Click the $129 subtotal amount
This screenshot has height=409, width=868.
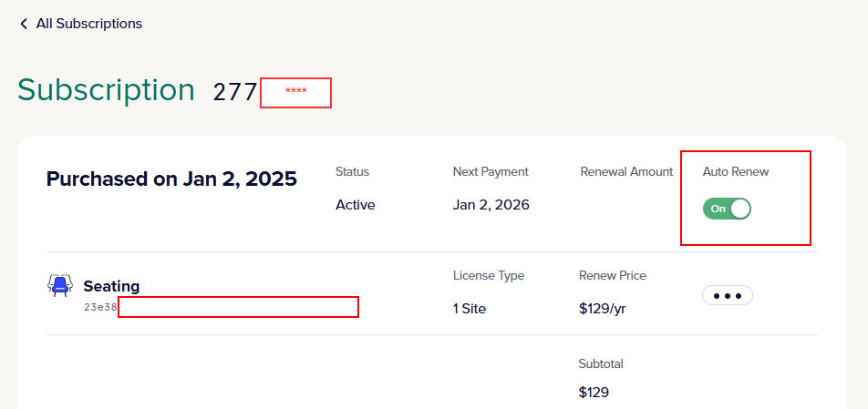(594, 393)
